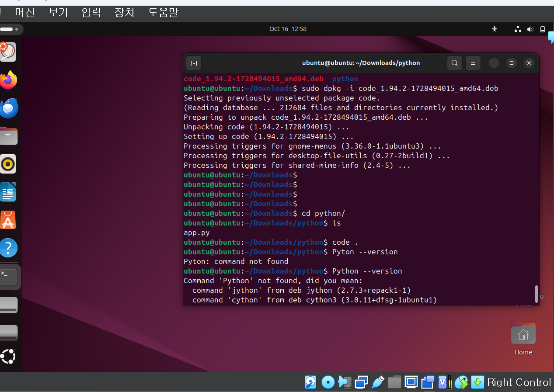Open the drive icon directly above Show Applications
554x392 pixels.
(x=9, y=333)
